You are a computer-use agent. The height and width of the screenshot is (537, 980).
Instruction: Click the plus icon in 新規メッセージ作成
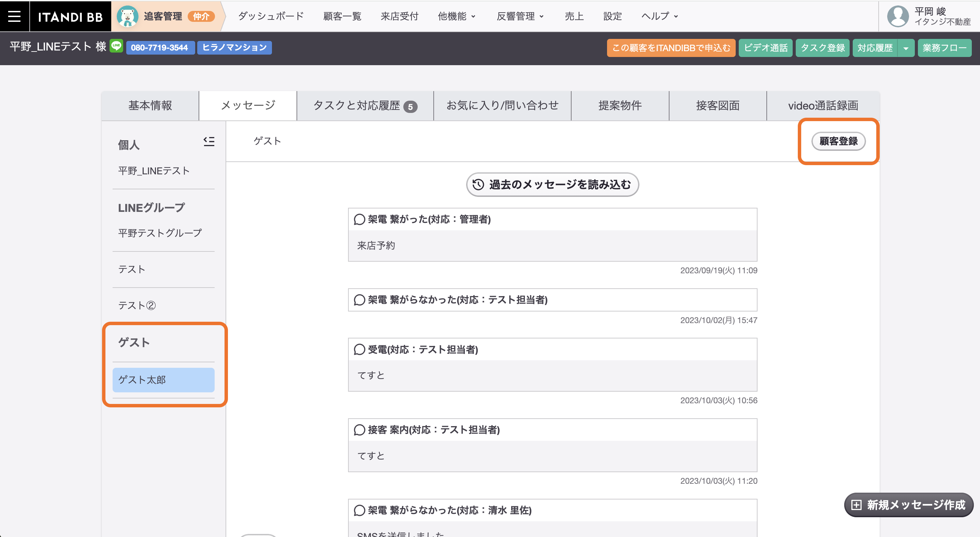pyautogui.click(x=856, y=505)
